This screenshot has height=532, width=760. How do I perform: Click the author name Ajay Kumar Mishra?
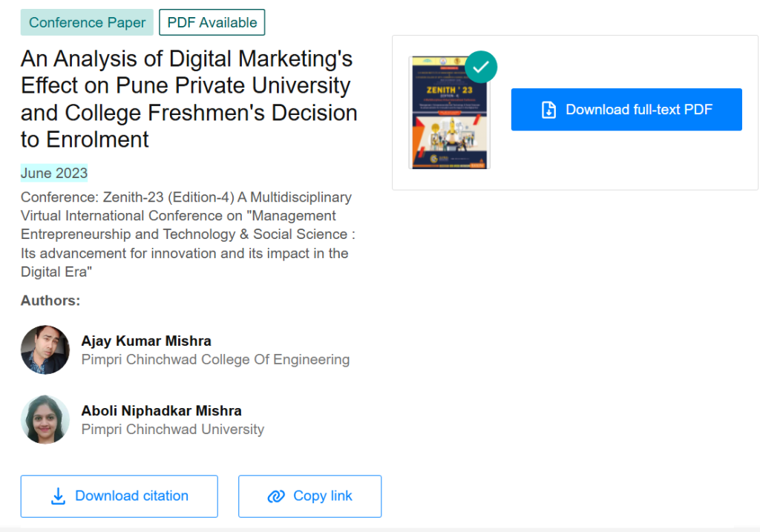(x=145, y=341)
